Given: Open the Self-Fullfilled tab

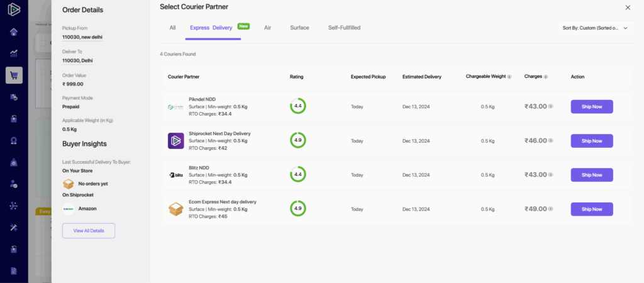Looking at the screenshot, I should [344, 28].
